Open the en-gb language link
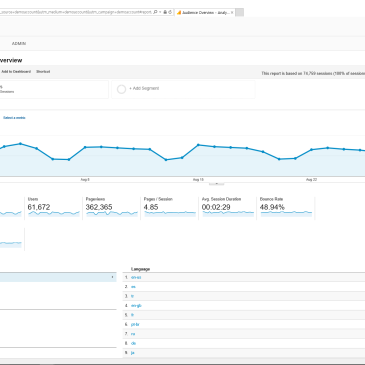365x365 pixels. pos(136,305)
